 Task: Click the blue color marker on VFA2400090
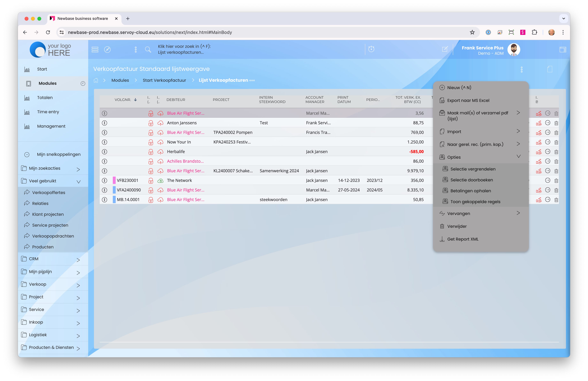pyautogui.click(x=114, y=190)
